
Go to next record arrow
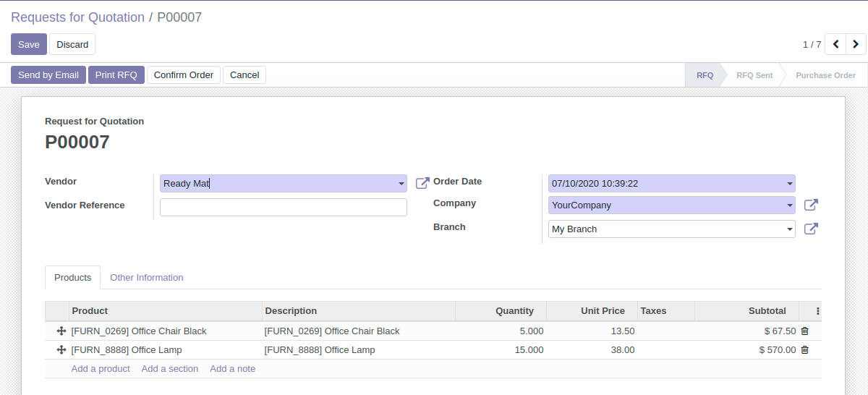coord(856,44)
